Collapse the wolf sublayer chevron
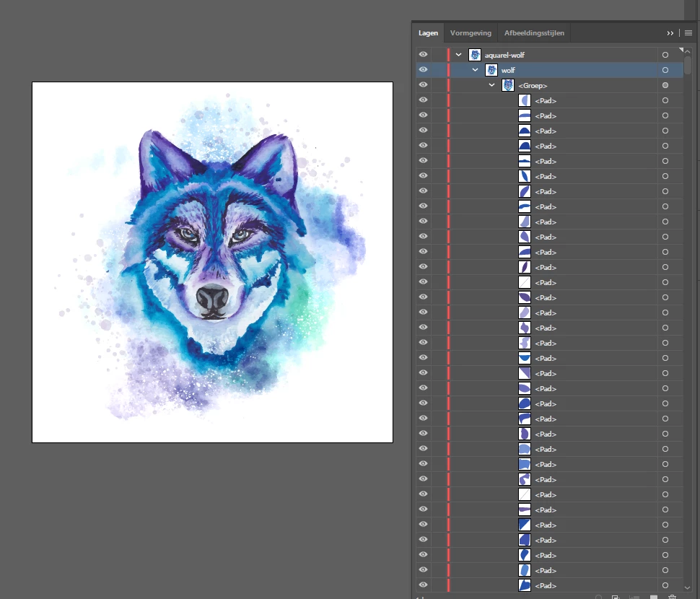This screenshot has height=599, width=700. pyautogui.click(x=475, y=69)
